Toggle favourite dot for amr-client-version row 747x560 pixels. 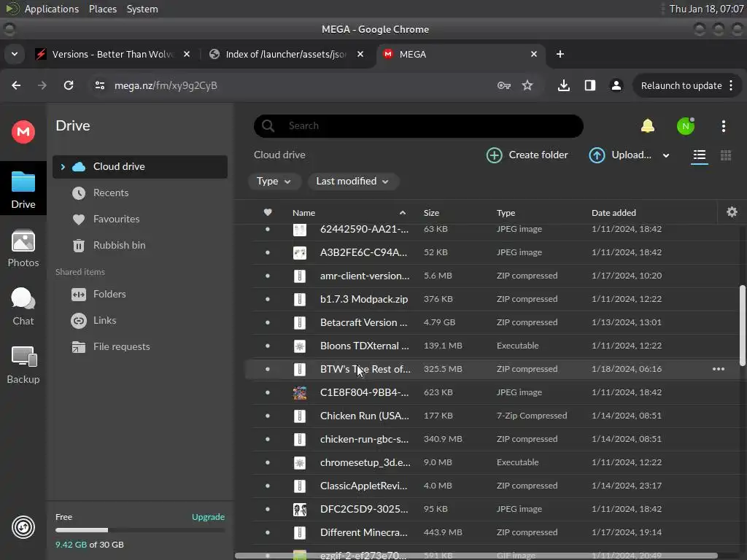click(268, 276)
